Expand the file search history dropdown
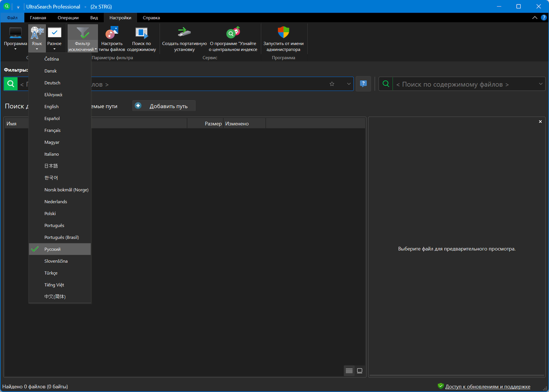This screenshot has height=392, width=549. (349, 84)
